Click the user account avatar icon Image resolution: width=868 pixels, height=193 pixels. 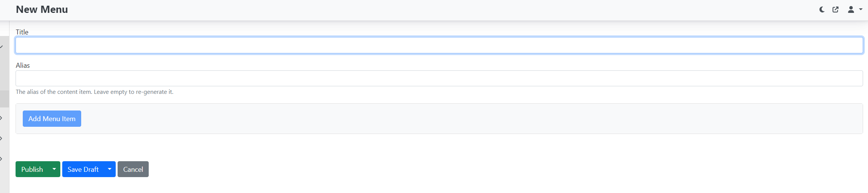coord(851,9)
